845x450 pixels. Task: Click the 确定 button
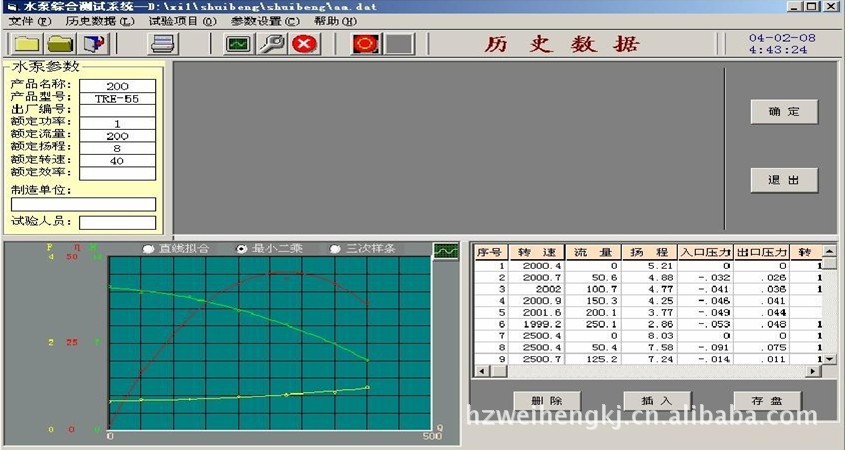click(784, 112)
